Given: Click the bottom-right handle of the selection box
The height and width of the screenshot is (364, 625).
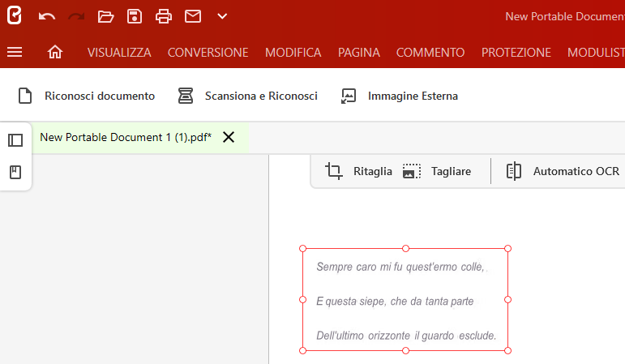Looking at the screenshot, I should click(x=507, y=350).
